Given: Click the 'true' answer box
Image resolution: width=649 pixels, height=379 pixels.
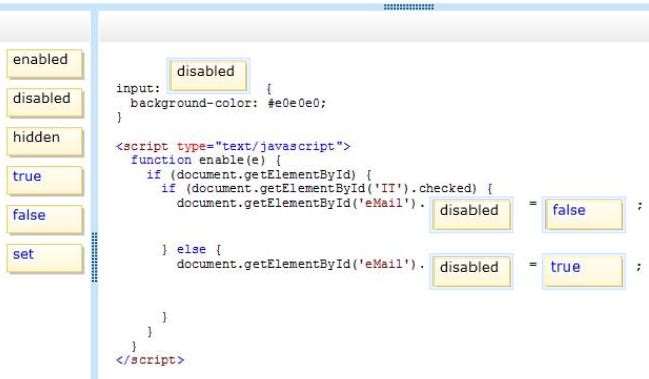Looking at the screenshot, I should tap(584, 271).
